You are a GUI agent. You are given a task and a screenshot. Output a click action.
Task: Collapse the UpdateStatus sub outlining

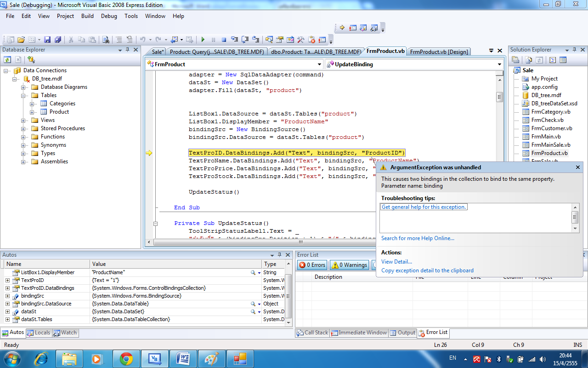(155, 223)
